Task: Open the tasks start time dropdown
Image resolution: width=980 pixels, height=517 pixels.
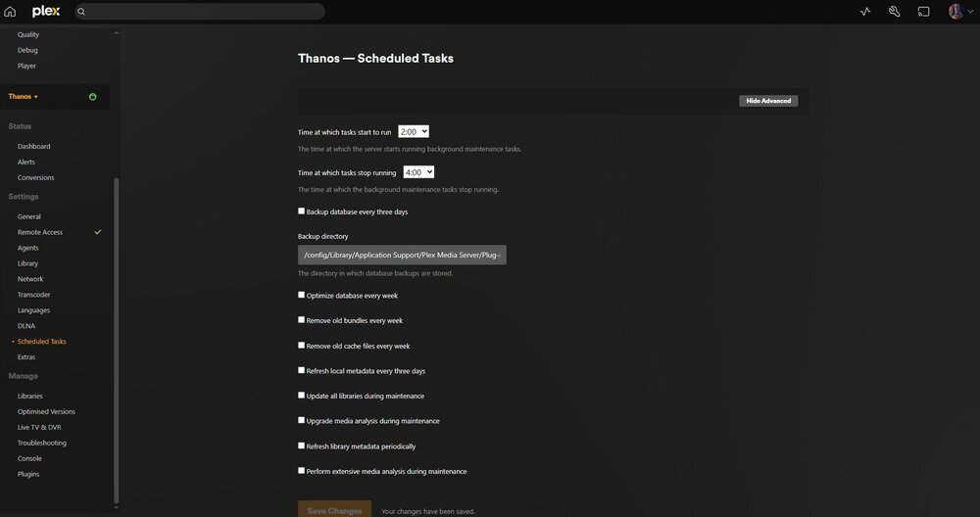Action: coord(414,132)
